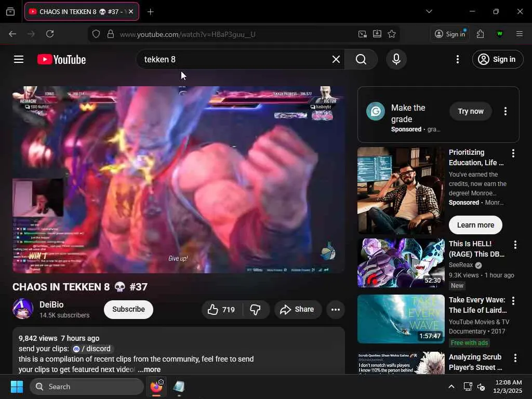Click the Windows taskbar Search box
The height and width of the screenshot is (399, 532).
point(87,387)
